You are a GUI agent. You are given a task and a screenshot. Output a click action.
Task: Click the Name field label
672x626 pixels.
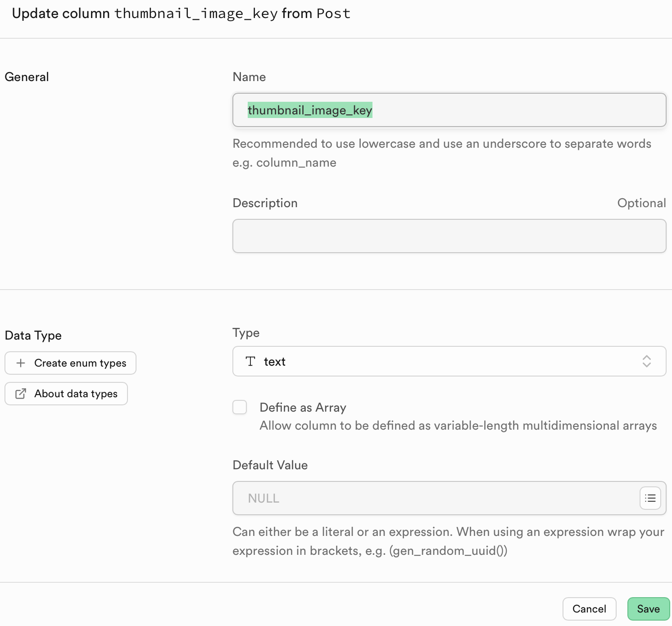(249, 77)
